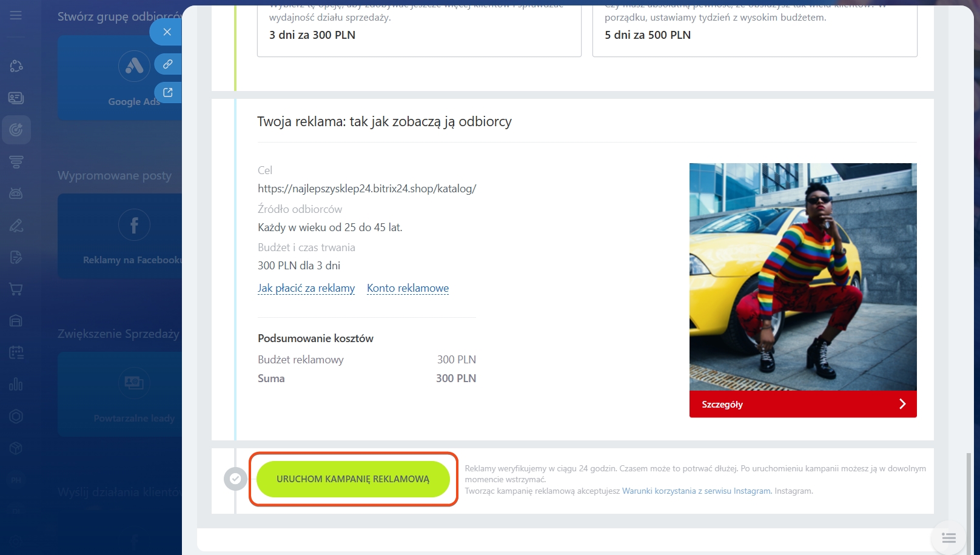Open the Konto reklamowe link
The width and height of the screenshot is (980, 555).
(408, 288)
